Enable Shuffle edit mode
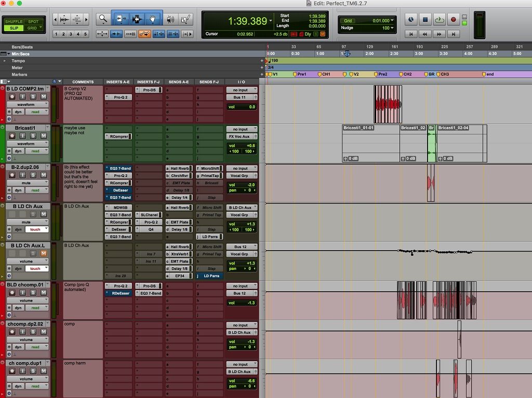Viewport: 532px width, 398px height. pyautogui.click(x=14, y=21)
